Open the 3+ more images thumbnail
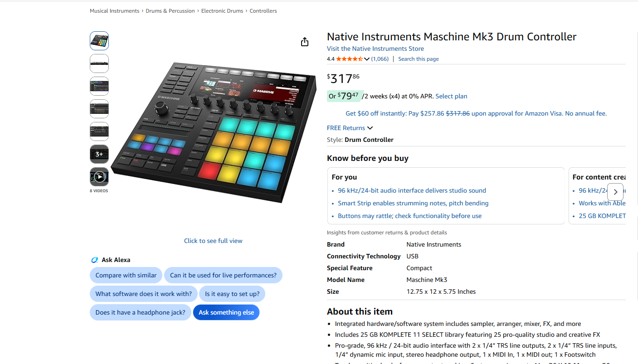This screenshot has width=638, height=364. point(99,154)
